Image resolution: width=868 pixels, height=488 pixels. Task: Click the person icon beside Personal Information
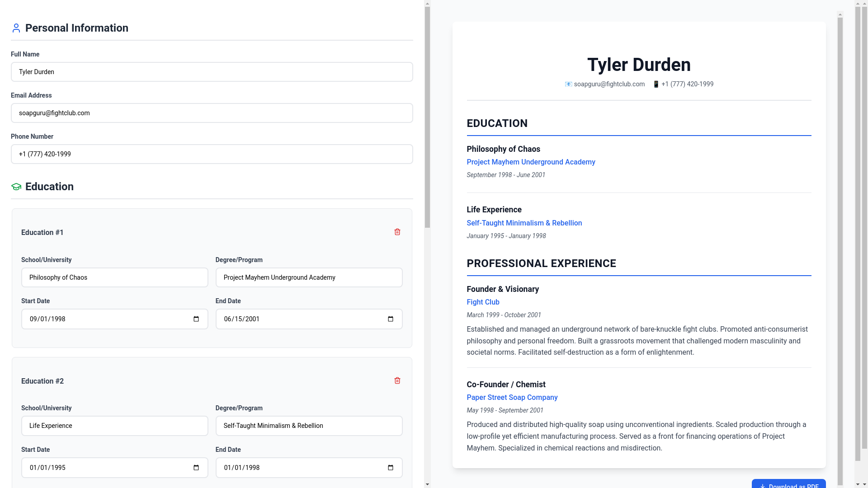pyautogui.click(x=16, y=28)
